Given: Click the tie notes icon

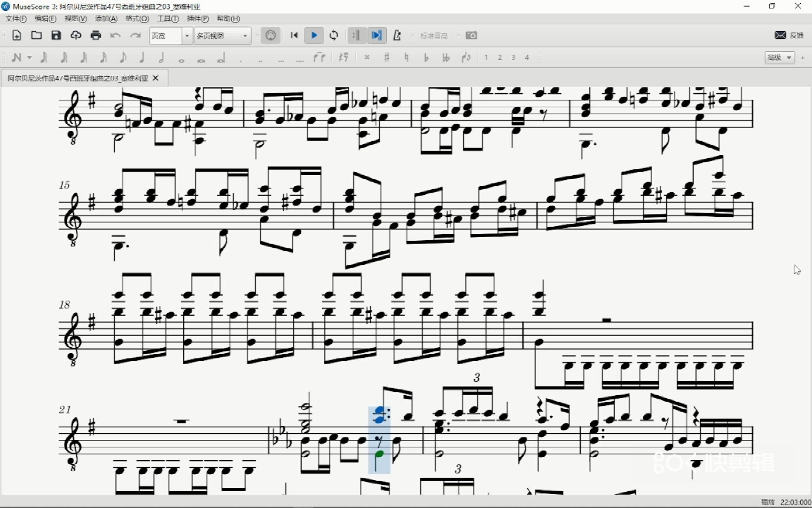Looking at the screenshot, I should pyautogui.click(x=320, y=57).
